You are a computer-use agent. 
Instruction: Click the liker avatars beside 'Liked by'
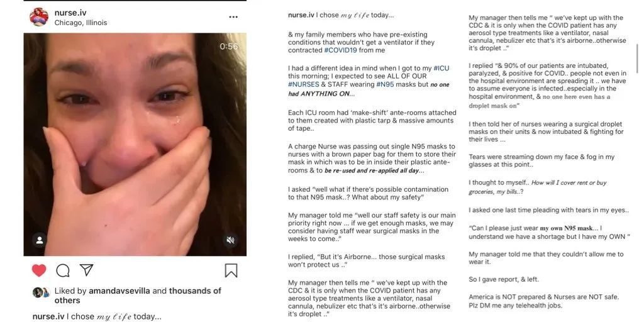(42, 292)
